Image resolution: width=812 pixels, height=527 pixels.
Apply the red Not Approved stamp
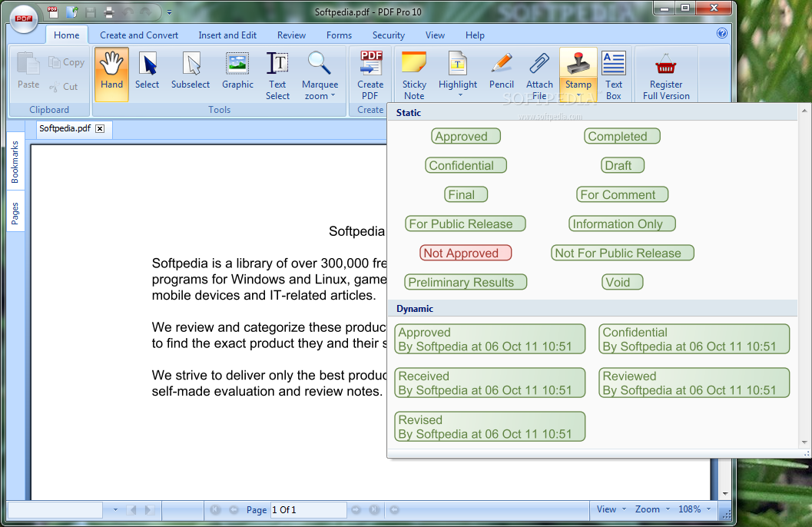tap(466, 253)
